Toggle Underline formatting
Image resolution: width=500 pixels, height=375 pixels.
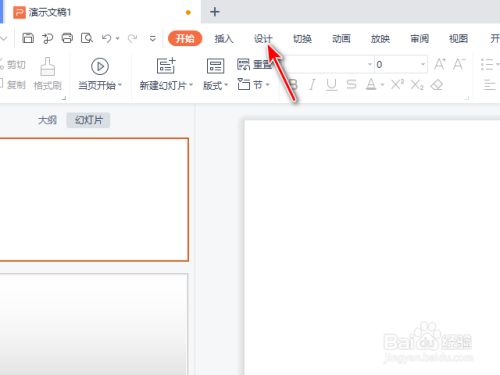tap(331, 85)
